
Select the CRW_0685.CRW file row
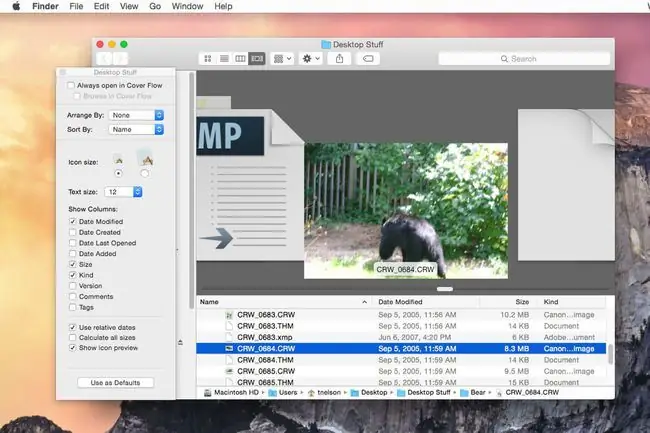pos(401,371)
